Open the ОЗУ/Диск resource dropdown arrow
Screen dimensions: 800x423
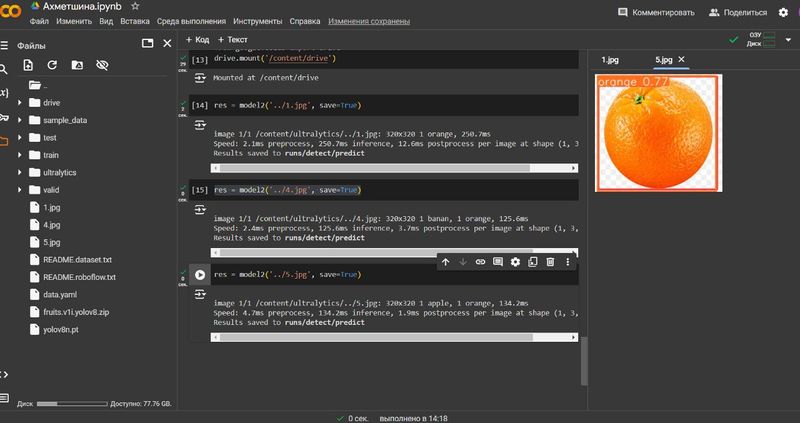[789, 39]
